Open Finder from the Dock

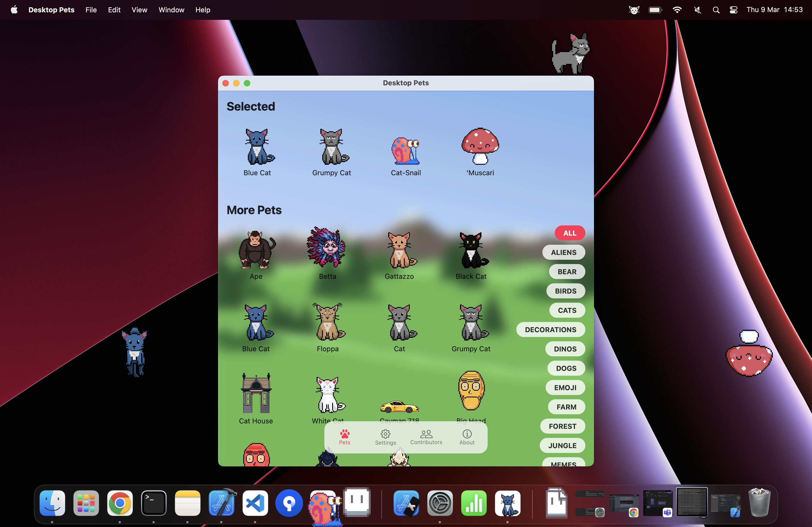click(x=52, y=503)
